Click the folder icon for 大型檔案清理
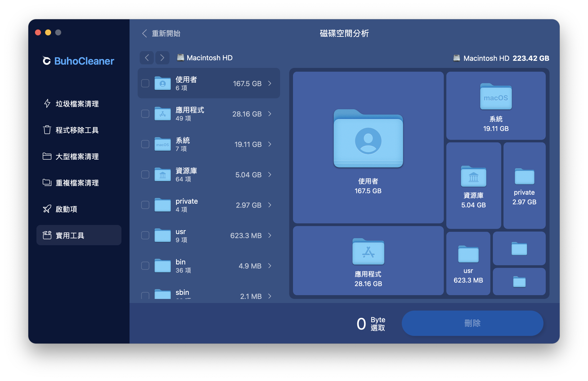This screenshot has width=588, height=381. coord(47,156)
